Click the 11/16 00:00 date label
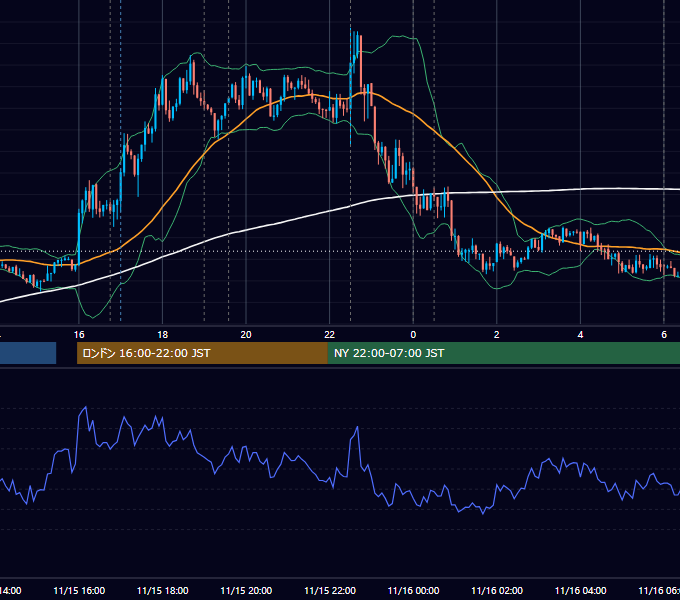This screenshot has width=680, height=600. point(413,590)
